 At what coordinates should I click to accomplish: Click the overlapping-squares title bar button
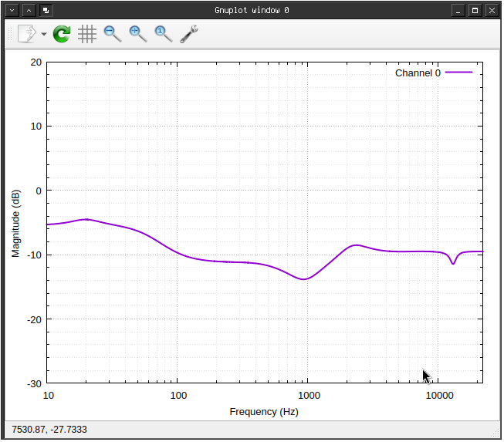click(46, 10)
